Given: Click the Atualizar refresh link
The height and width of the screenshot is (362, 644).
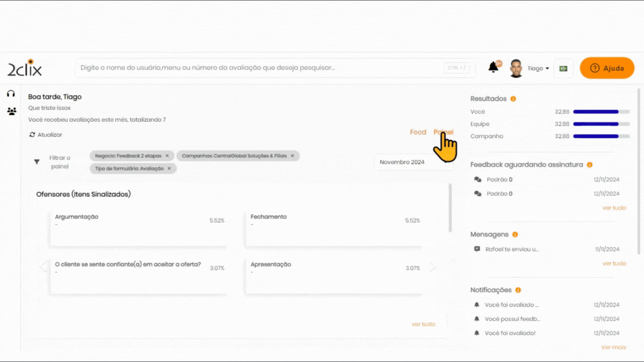Looking at the screenshot, I should point(46,135).
